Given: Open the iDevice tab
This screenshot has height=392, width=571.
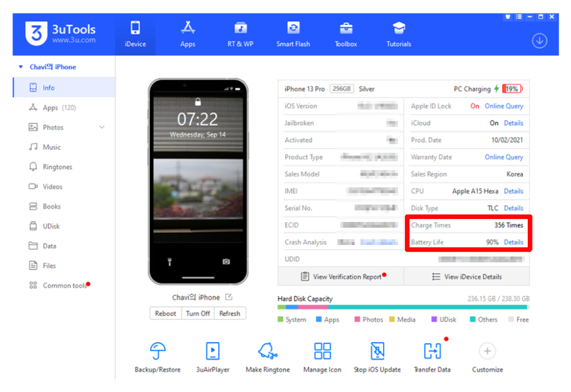Looking at the screenshot, I should 135,35.
